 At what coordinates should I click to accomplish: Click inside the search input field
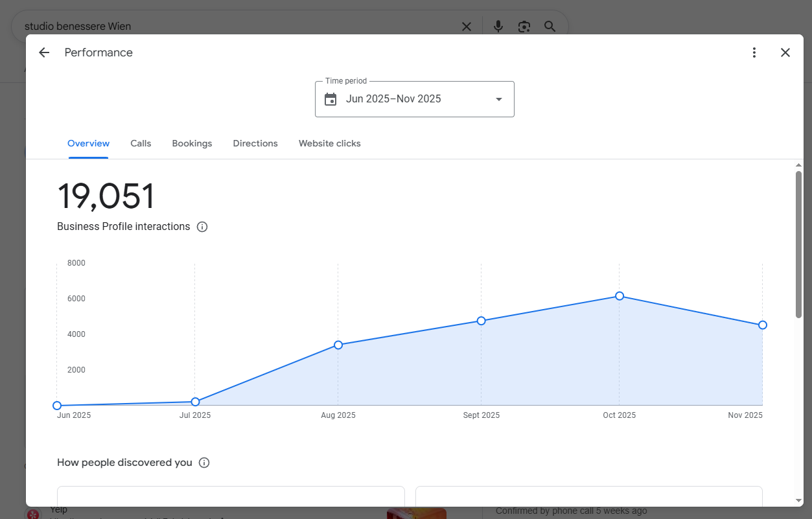[x=227, y=26]
